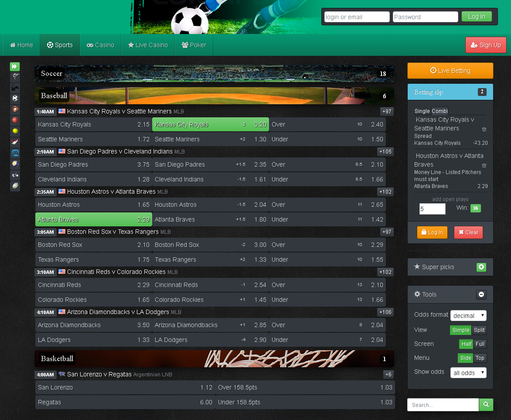Go to the Live Casino tab

(148, 45)
